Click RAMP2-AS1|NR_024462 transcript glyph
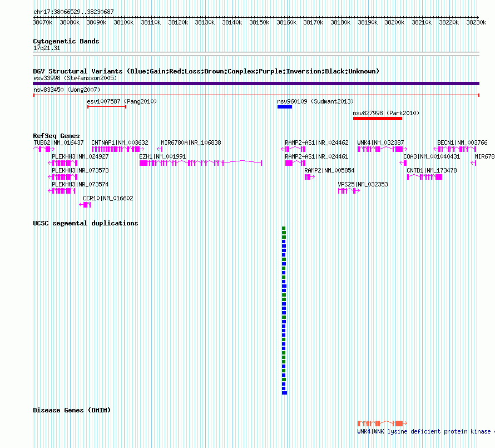This screenshot has width=495, height=448. click(293, 149)
